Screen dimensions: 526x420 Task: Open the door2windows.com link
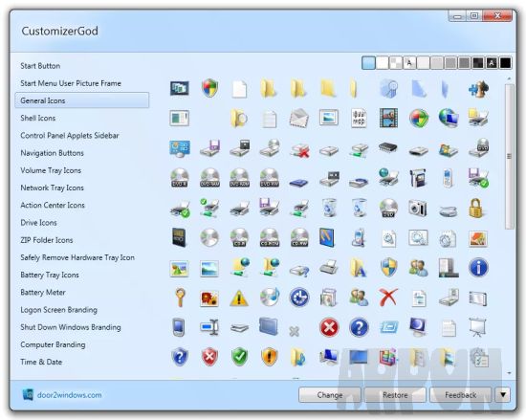70,395
